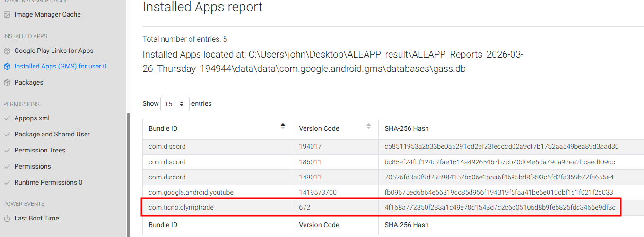Click the Runtime Permissions 0 checkmark icon

[x=7, y=183]
